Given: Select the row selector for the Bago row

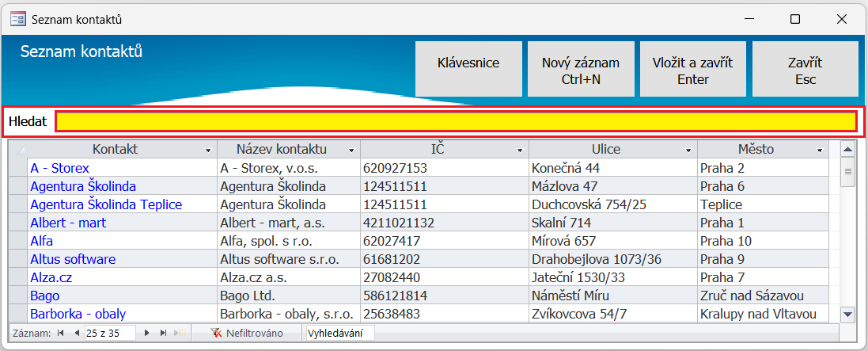Looking at the screenshot, I should 18,296.
